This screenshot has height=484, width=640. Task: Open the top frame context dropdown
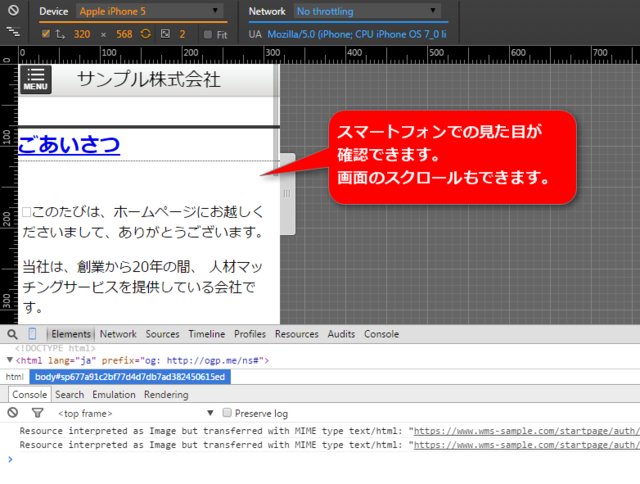click(x=135, y=413)
